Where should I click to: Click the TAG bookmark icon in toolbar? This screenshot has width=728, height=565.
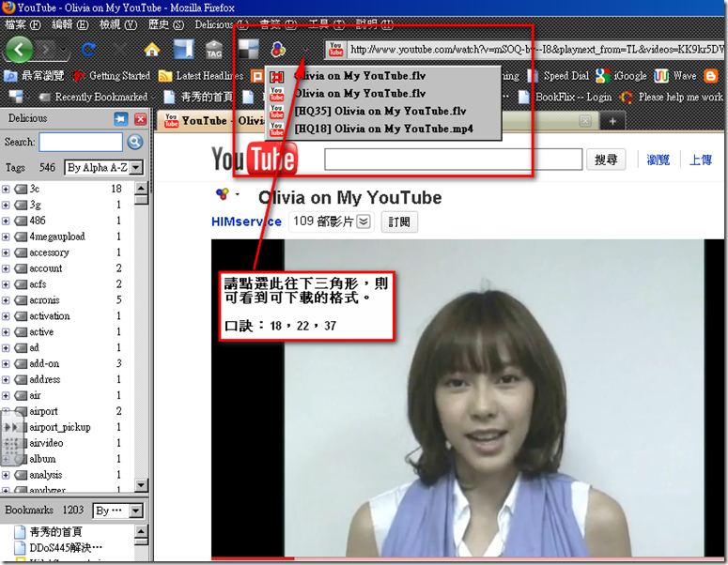(x=214, y=49)
